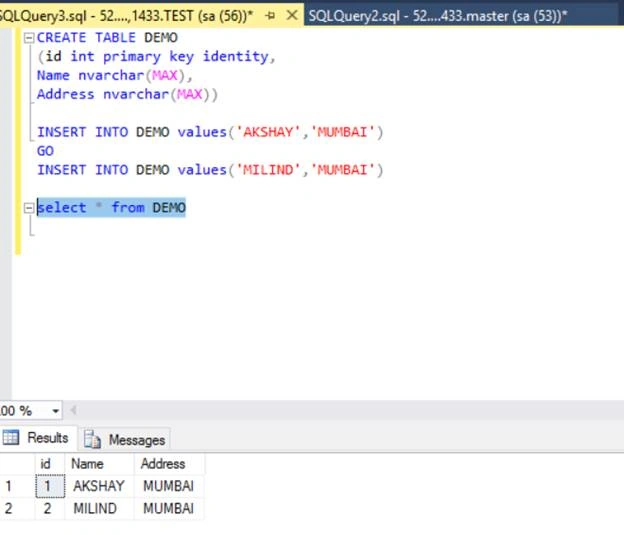Click the Messages page icon

[92, 439]
